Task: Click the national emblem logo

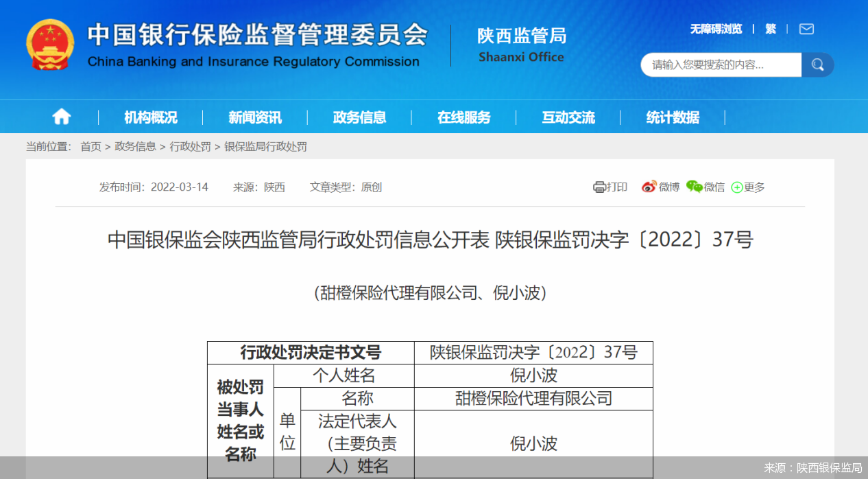Action: point(50,45)
